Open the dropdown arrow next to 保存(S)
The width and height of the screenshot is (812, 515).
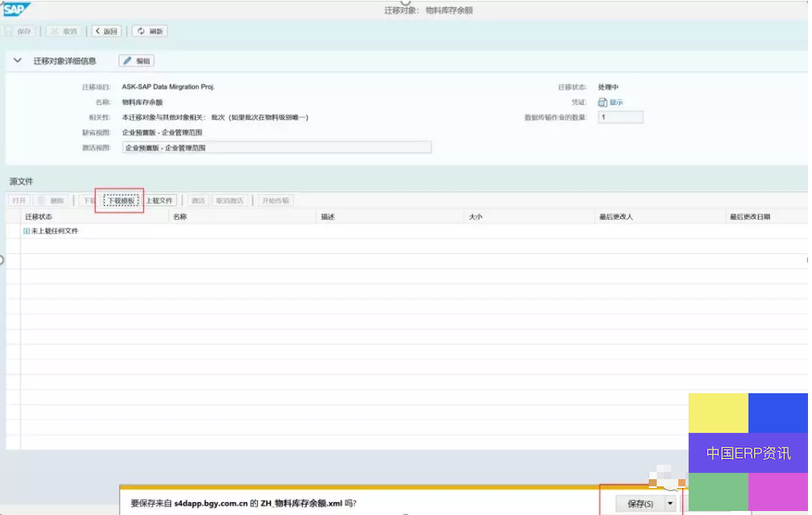pyautogui.click(x=670, y=503)
